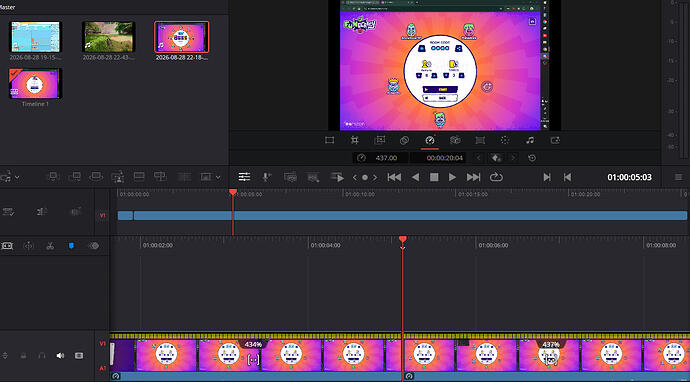Select the split clip scissors icon

(50, 246)
